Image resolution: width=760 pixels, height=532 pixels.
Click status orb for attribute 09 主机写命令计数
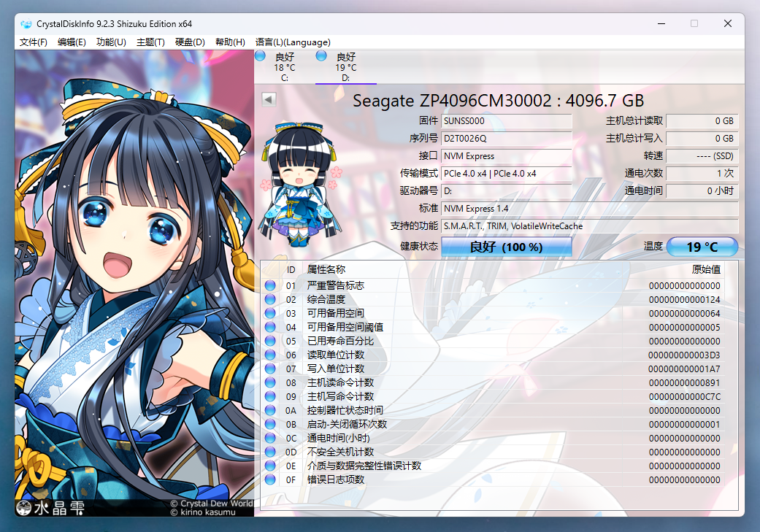tap(270, 396)
